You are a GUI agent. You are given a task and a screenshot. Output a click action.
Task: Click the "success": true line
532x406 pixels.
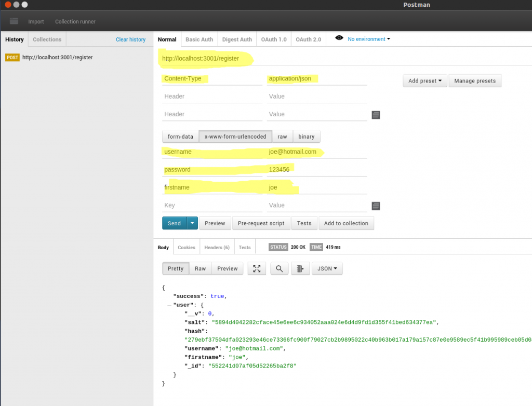(x=200, y=296)
